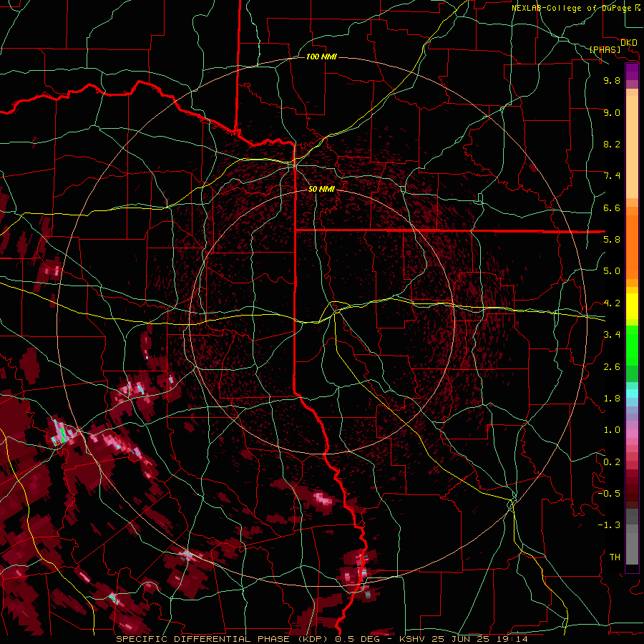Click the 9.8 legend value
Image resolution: width=644 pixels, height=644 pixels.
tap(612, 80)
